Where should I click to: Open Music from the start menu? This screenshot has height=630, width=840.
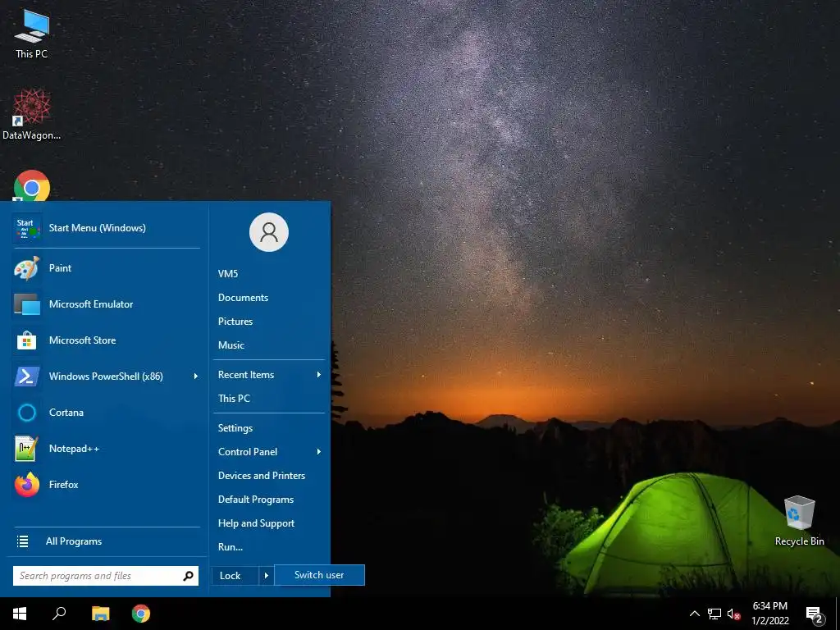[231, 345]
